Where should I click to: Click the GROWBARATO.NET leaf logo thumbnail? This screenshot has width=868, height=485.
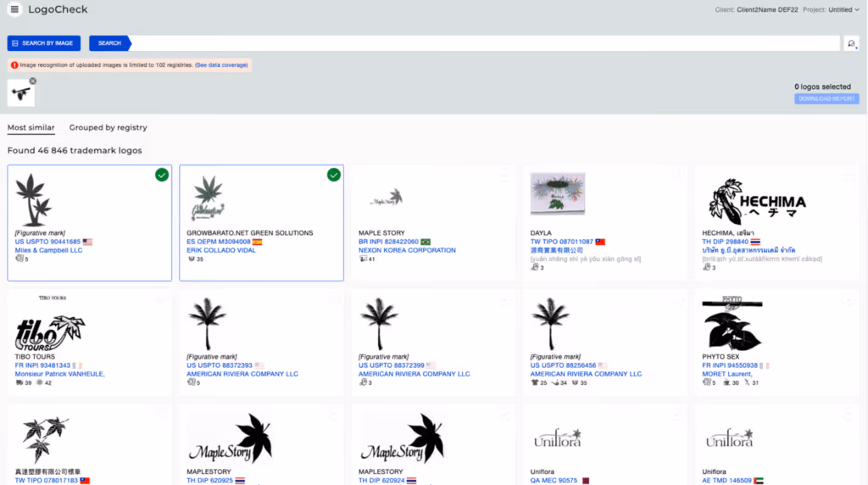(x=209, y=198)
